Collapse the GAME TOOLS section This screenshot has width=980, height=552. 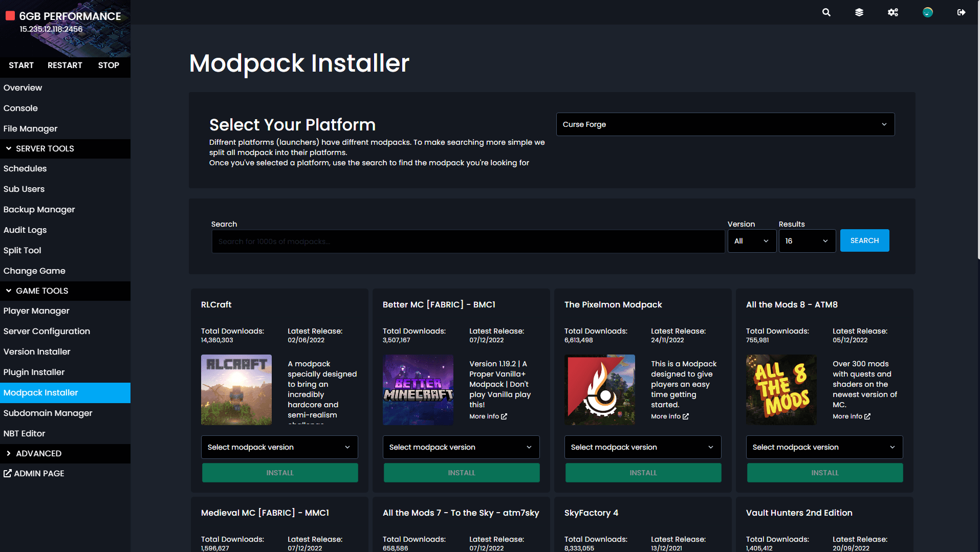(65, 291)
